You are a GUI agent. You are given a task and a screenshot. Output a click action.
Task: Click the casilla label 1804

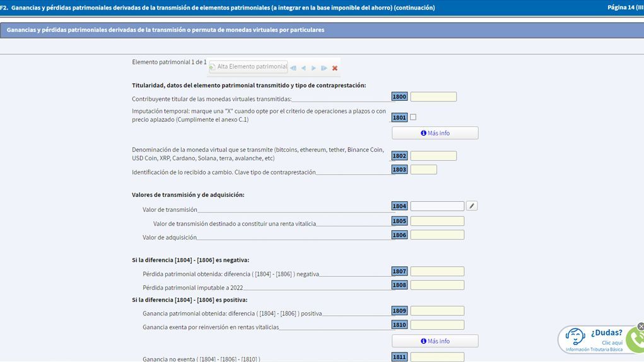399,206
